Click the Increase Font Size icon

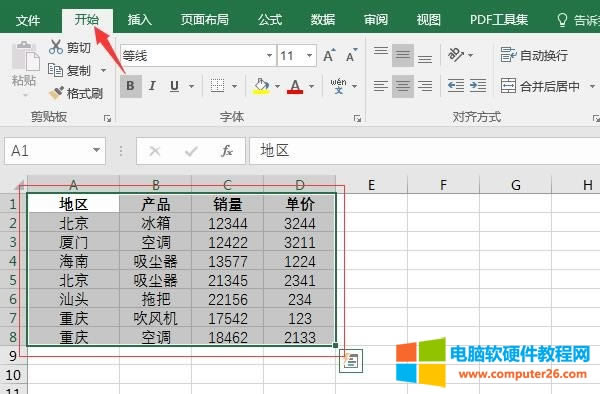point(329,55)
